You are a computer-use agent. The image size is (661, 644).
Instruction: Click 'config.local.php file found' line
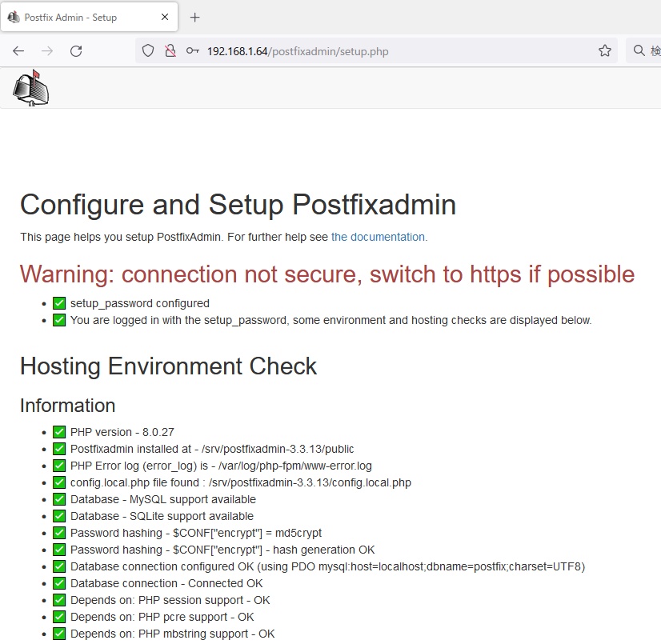[x=241, y=482]
